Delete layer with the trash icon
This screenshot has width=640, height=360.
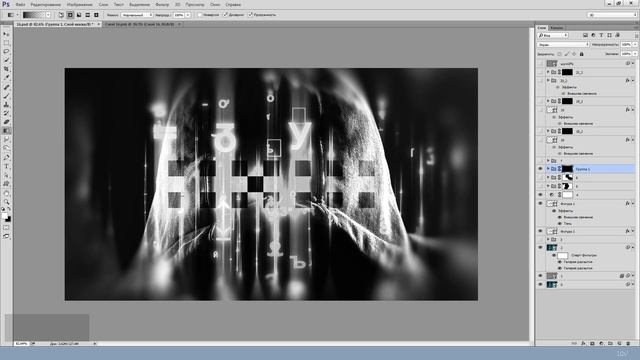coord(628,344)
